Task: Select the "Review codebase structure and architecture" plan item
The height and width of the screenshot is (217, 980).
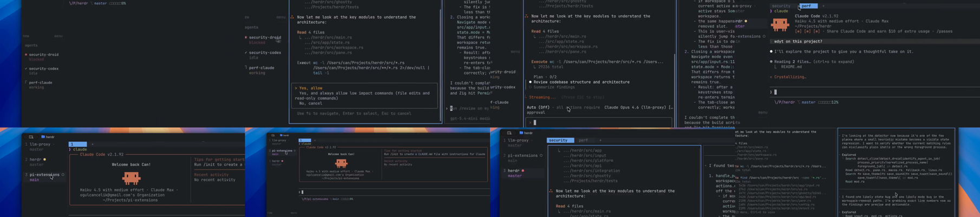Action: (579, 82)
